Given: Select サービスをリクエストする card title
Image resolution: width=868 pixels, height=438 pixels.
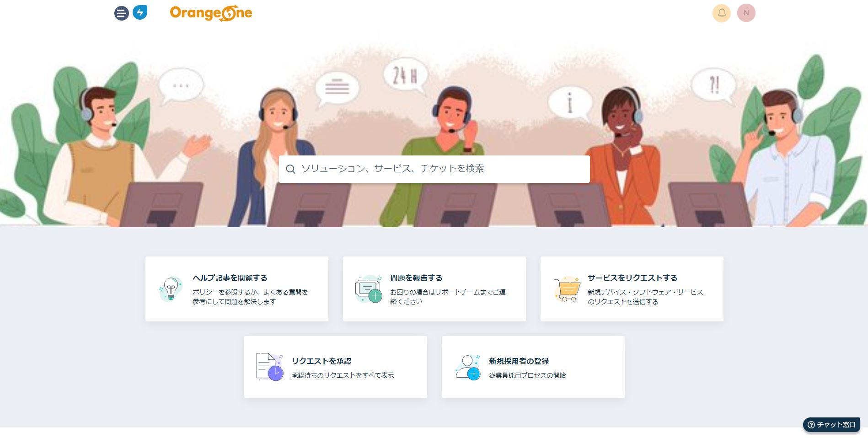Looking at the screenshot, I should click(x=632, y=278).
